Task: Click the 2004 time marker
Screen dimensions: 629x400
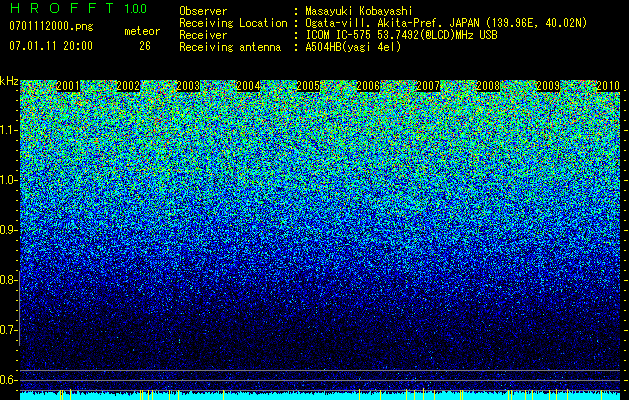Action: [248, 86]
